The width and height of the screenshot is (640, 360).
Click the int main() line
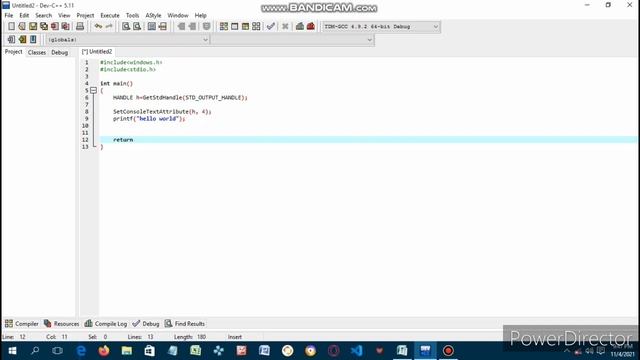[x=116, y=83]
